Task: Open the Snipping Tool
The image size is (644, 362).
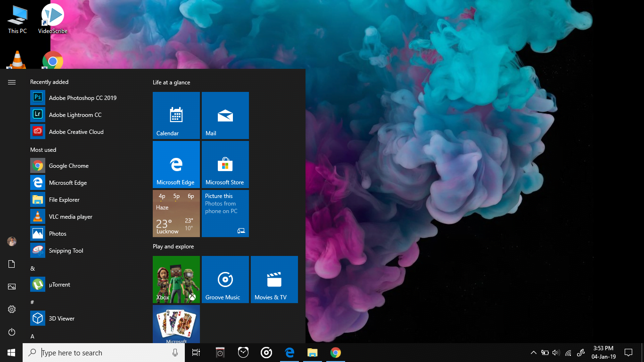Action: (x=66, y=251)
